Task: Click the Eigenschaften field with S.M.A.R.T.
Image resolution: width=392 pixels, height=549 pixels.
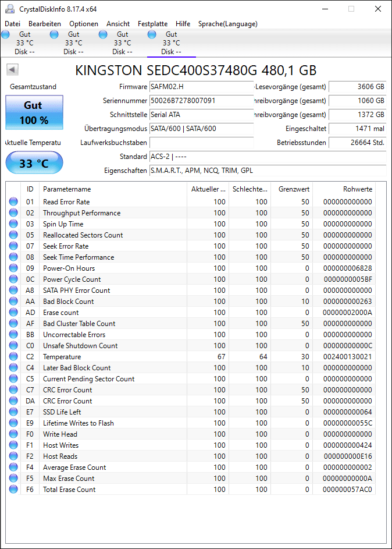Action: click(268, 171)
